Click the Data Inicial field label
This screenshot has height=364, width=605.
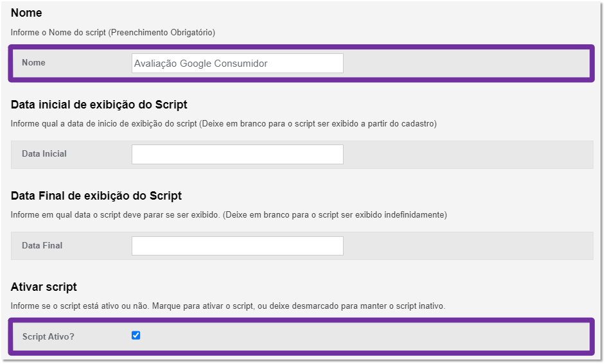[44, 153]
